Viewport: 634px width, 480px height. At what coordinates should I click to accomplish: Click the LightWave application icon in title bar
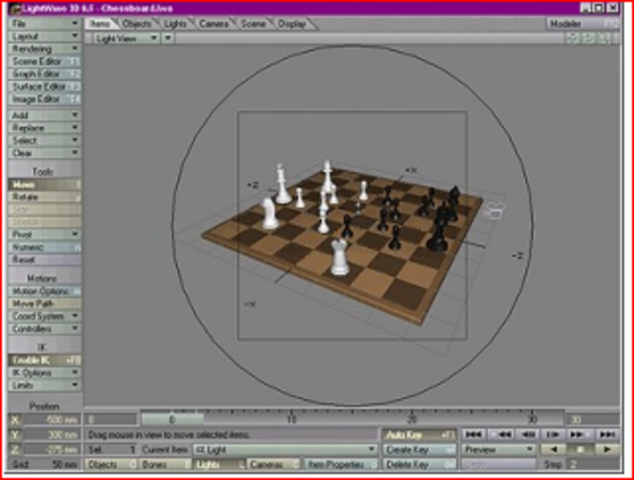(x=15, y=8)
